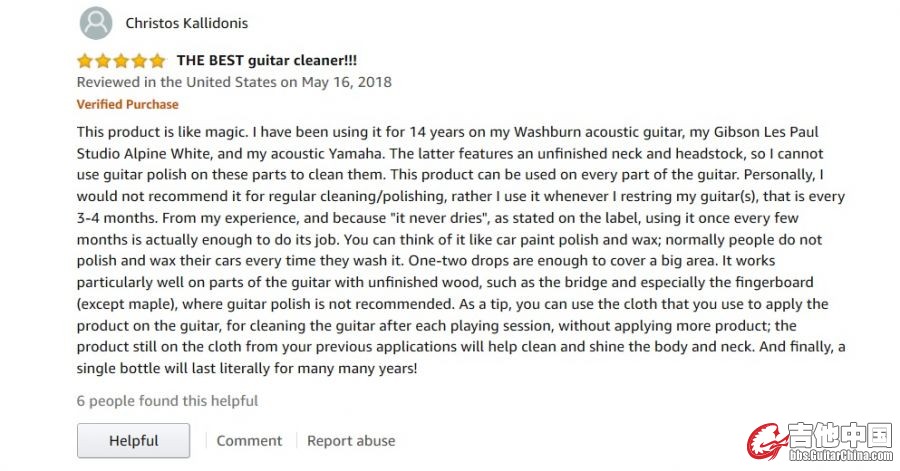Open the review title THE BEST guitar cleaner!!!

[267, 60]
